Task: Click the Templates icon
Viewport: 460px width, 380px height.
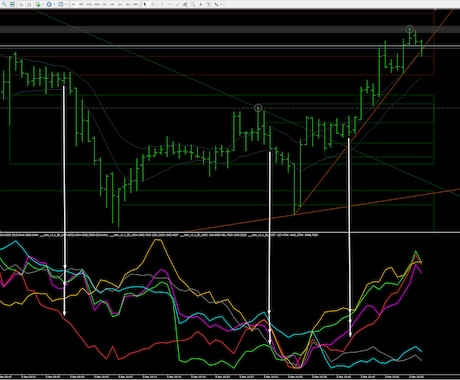Action: 60,4
